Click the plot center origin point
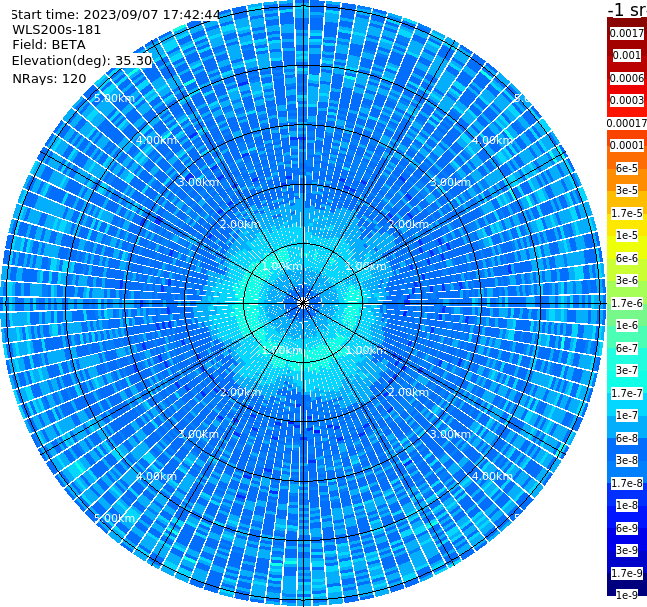 (303, 303)
